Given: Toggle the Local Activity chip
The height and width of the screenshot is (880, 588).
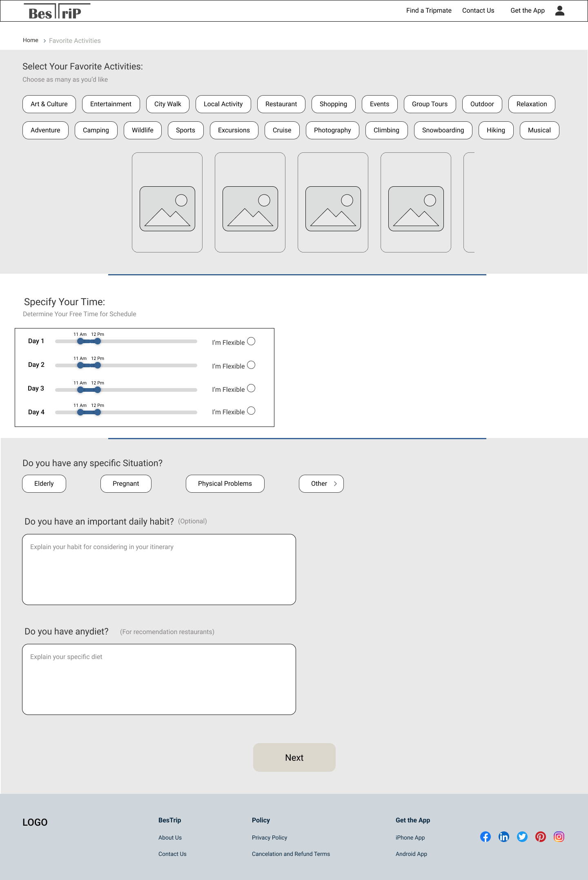Looking at the screenshot, I should (x=223, y=104).
